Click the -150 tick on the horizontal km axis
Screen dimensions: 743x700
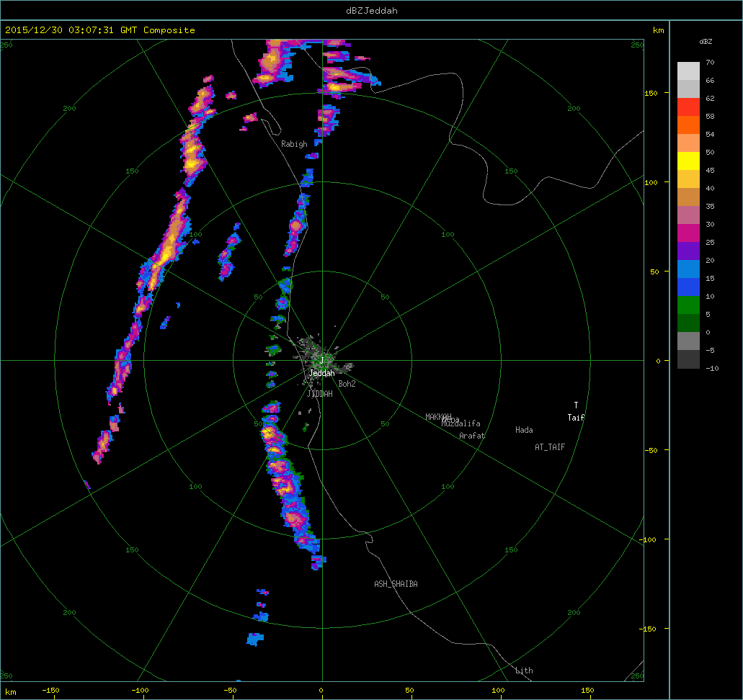pyautogui.click(x=50, y=690)
